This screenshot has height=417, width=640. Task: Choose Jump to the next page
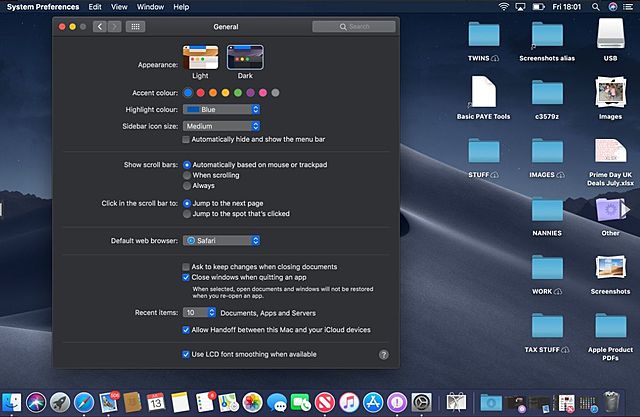coord(187,203)
